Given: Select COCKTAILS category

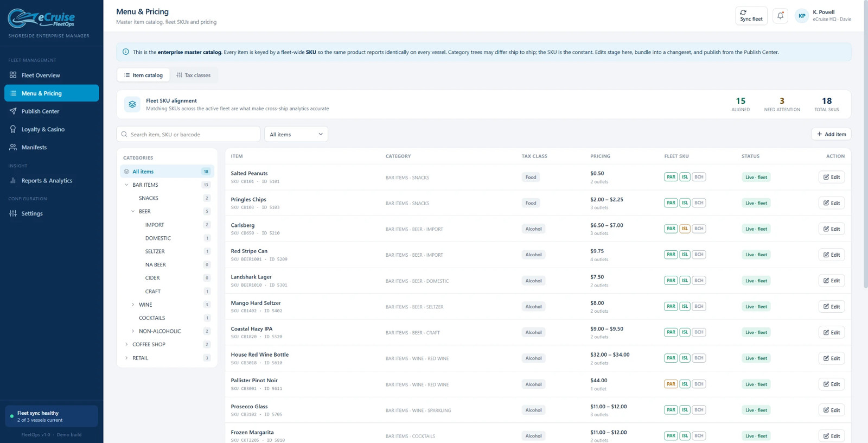Looking at the screenshot, I should [167, 318].
